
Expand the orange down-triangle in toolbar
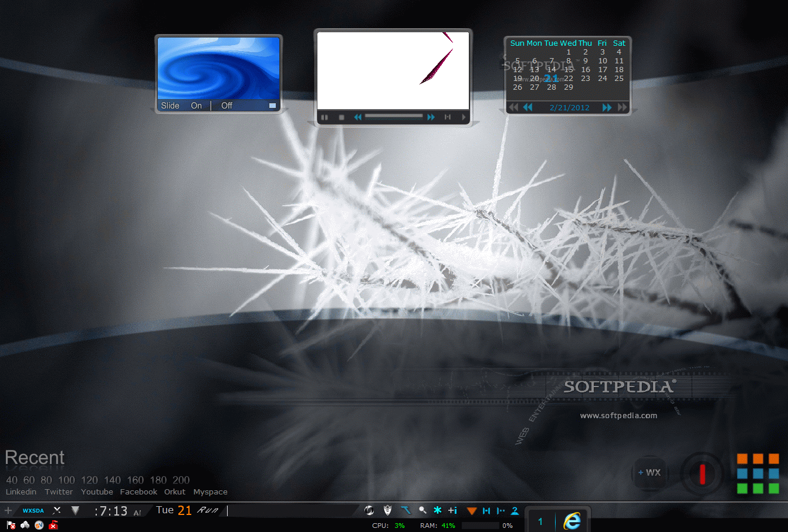[x=472, y=511]
